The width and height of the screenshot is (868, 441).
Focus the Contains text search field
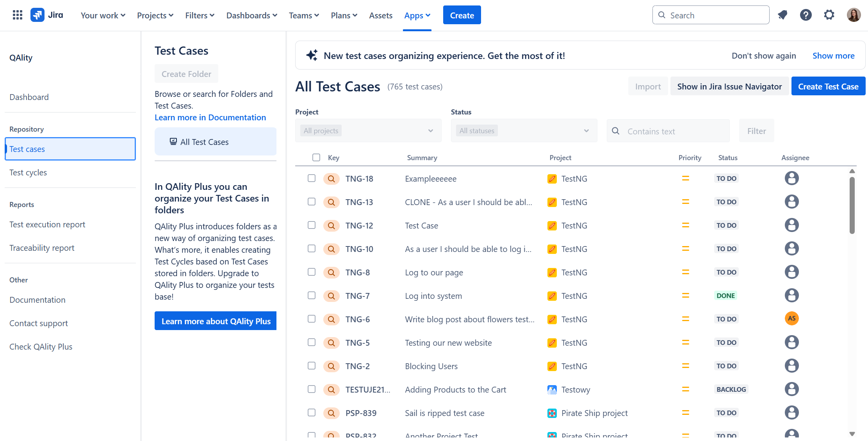pyautogui.click(x=668, y=131)
